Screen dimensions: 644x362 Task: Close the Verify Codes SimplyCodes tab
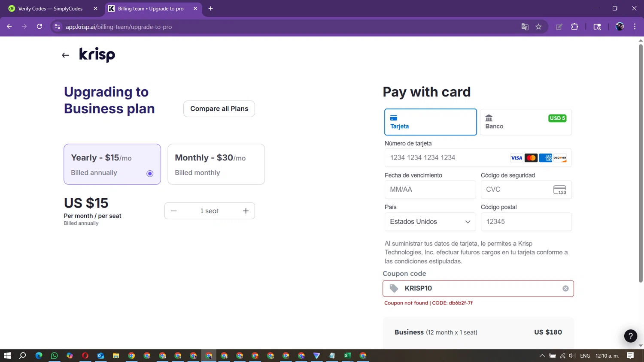[95, 9]
